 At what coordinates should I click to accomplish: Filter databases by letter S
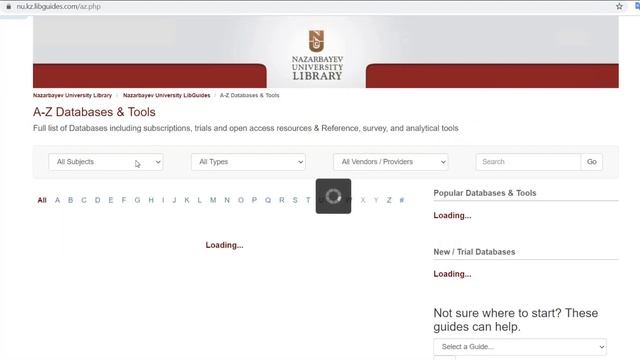pyautogui.click(x=295, y=200)
